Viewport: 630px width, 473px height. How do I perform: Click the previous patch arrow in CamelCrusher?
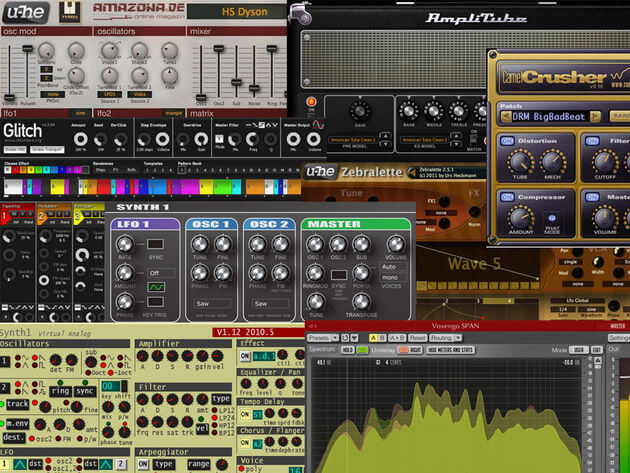coord(506,117)
